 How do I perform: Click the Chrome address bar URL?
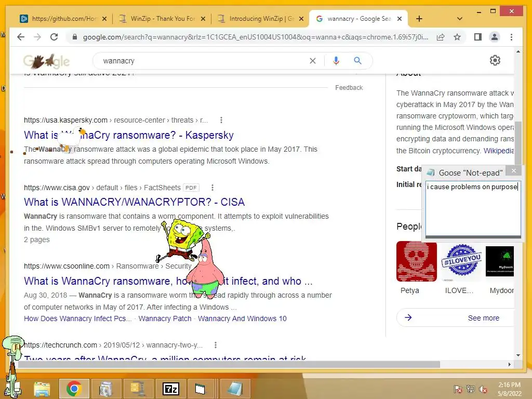pos(255,37)
